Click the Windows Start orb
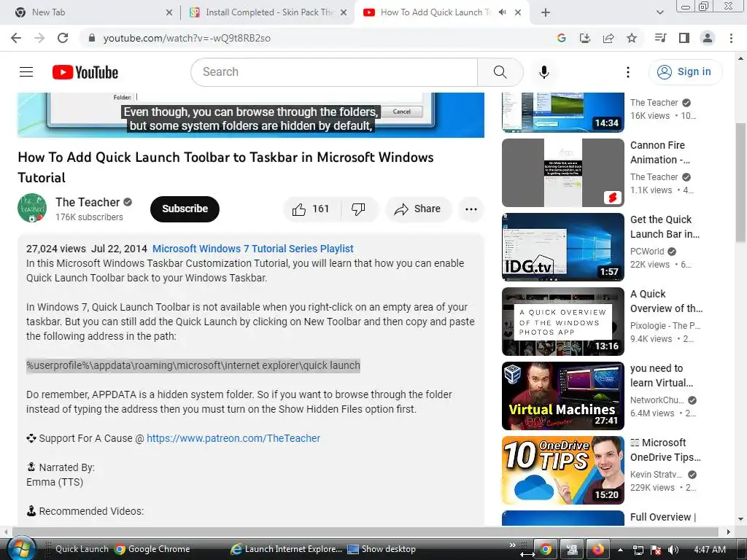Viewport: 747px width, 560px height. [20, 548]
